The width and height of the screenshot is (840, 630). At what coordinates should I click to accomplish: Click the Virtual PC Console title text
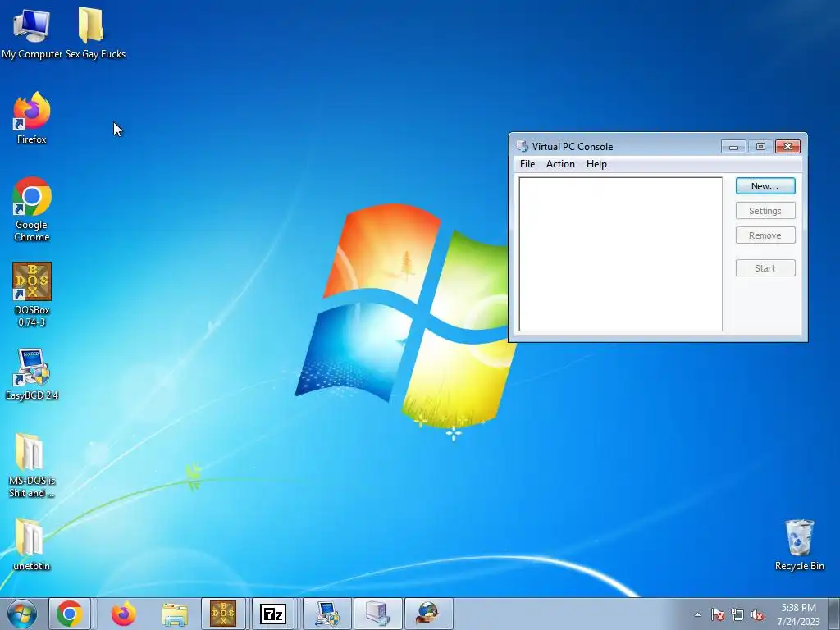(x=572, y=146)
